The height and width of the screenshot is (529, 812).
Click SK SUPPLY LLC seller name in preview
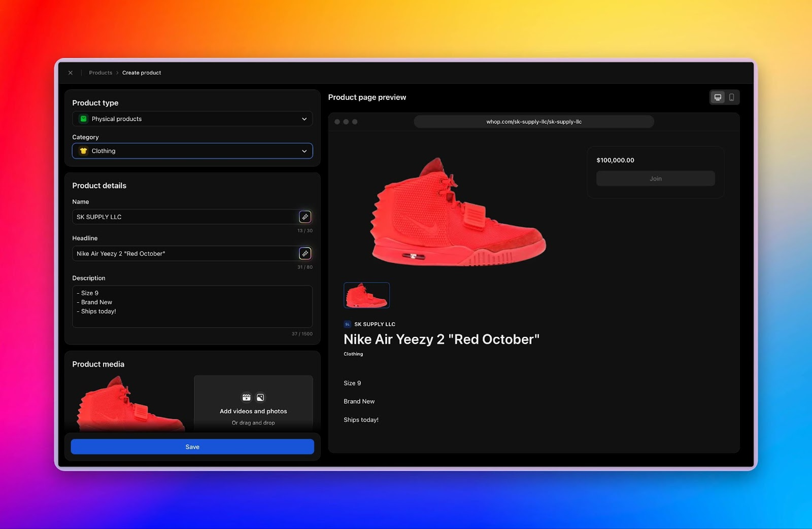point(375,324)
